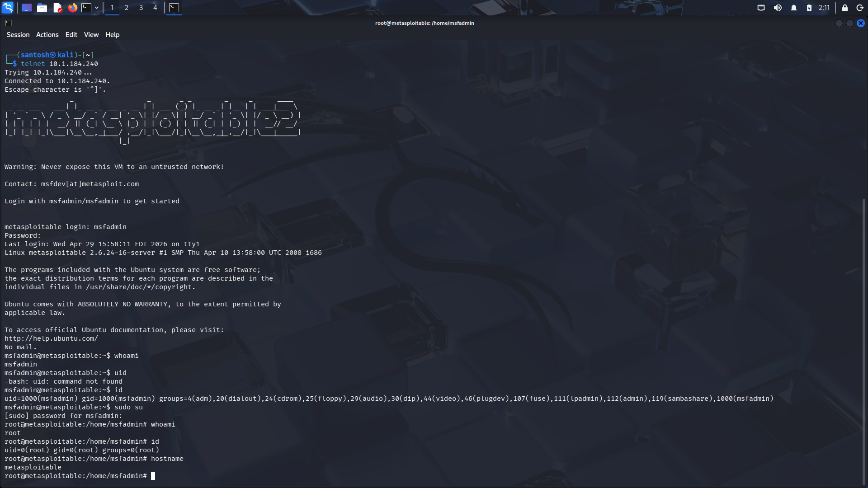The height and width of the screenshot is (488, 868).
Task: Click the 'uid=0(root) gid=0(root)' output line
Action: point(82,450)
